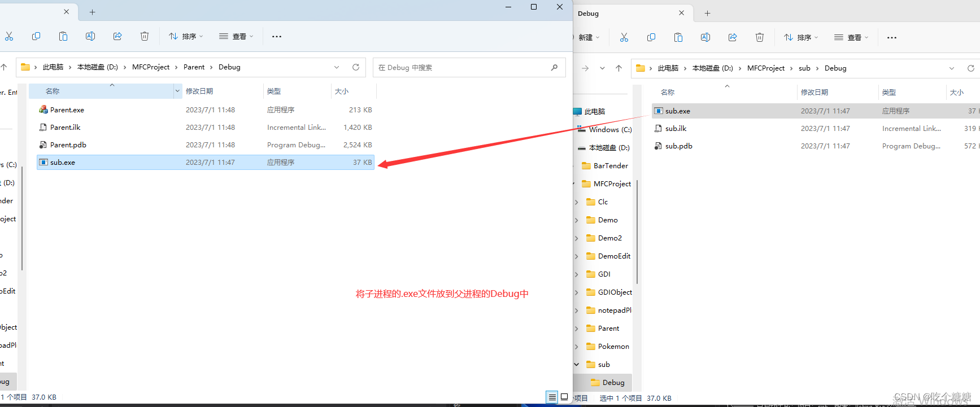Image resolution: width=980 pixels, height=407 pixels.
Task: Refresh the sub Debug folder view
Action: pyautogui.click(x=971, y=68)
